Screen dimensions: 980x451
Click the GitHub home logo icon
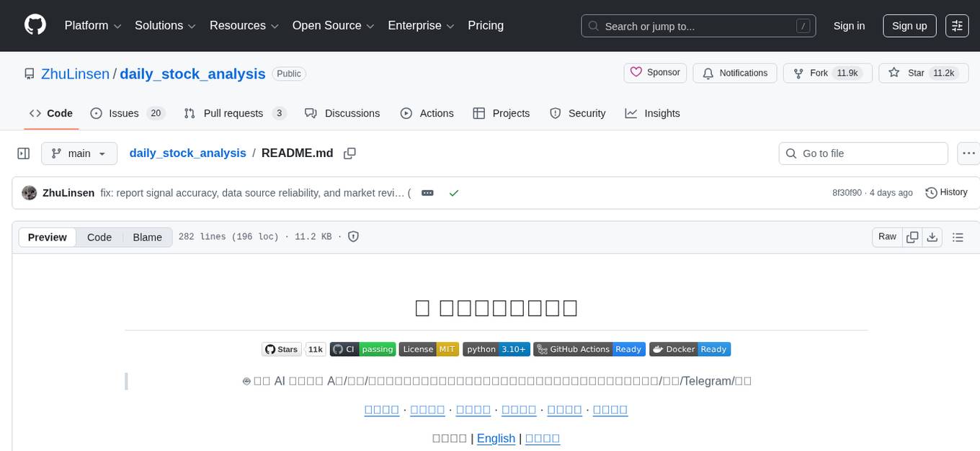coord(35,25)
